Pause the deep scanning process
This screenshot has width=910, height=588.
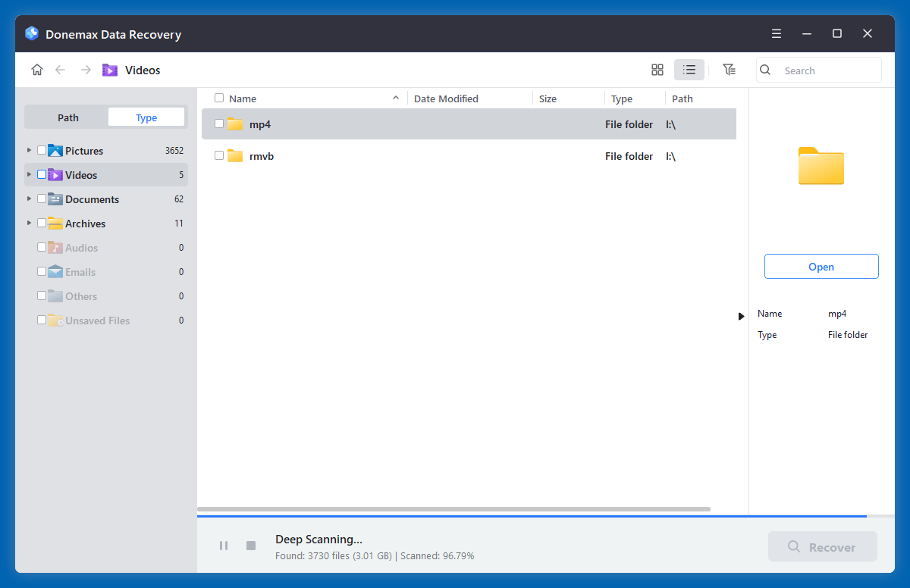224,545
